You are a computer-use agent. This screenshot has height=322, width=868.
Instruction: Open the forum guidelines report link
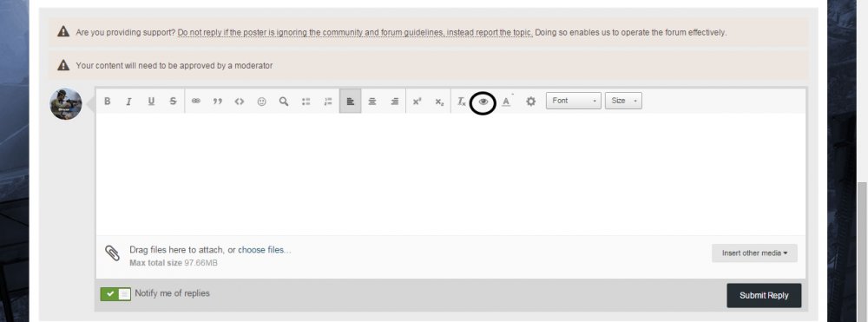355,33
